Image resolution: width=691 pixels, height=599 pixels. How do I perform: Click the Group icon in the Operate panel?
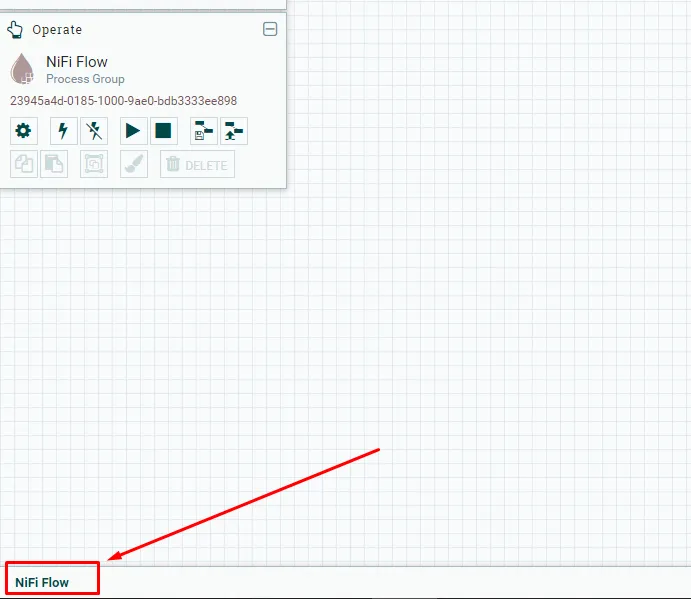[94, 164]
